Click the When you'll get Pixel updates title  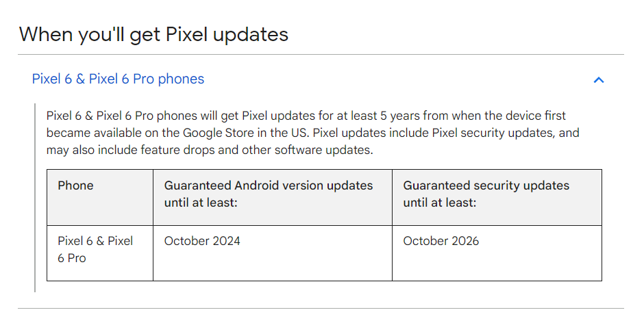153,34
